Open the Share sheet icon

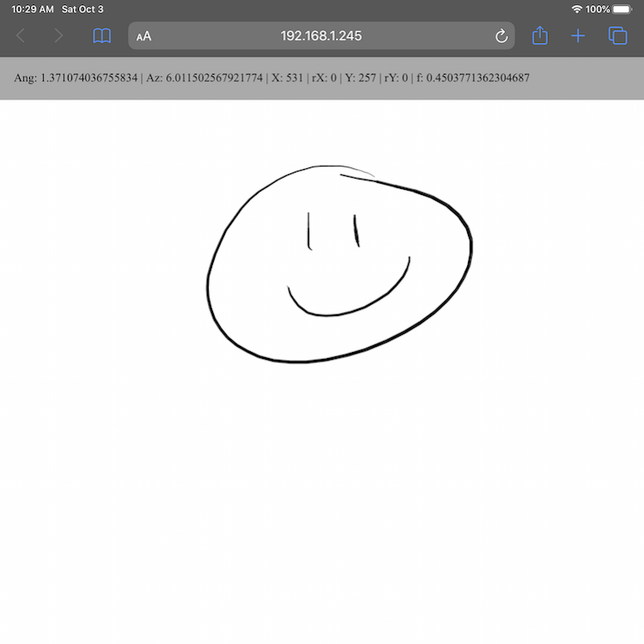(540, 35)
